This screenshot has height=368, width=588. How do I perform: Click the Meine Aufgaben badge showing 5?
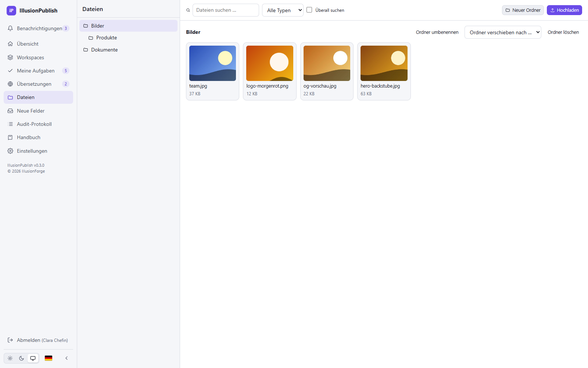(x=66, y=71)
